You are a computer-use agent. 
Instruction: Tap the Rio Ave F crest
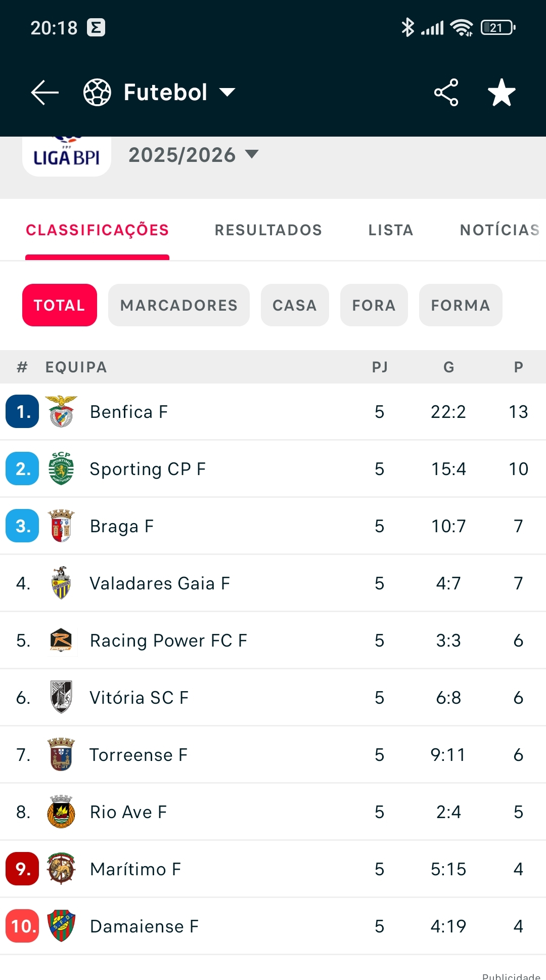pos(61,812)
